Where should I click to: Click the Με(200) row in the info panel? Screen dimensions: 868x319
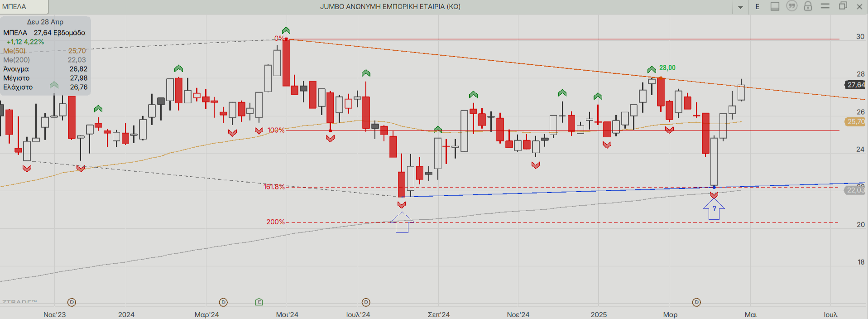pyautogui.click(x=44, y=60)
